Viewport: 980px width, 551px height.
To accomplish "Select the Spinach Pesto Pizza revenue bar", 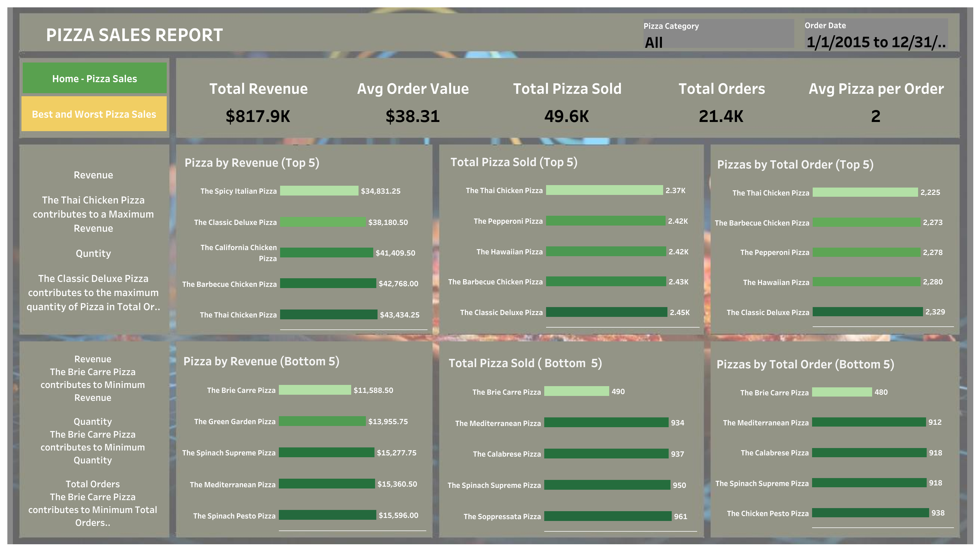I will (328, 515).
